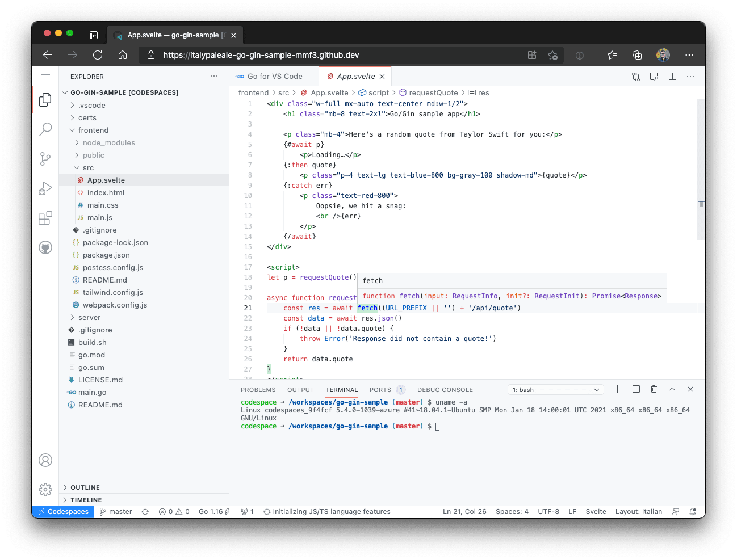Switch to the DEBUG CONSOLE tab

click(445, 390)
